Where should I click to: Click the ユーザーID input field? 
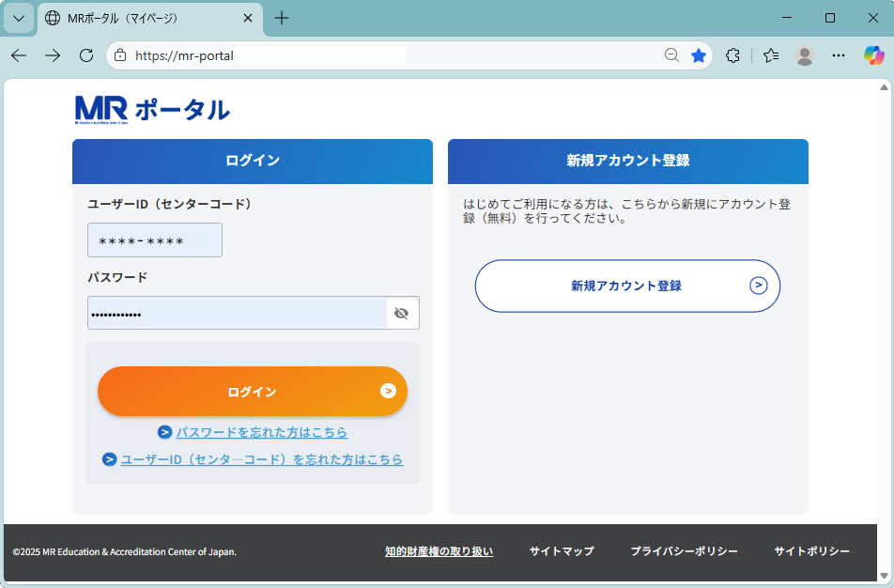(155, 240)
